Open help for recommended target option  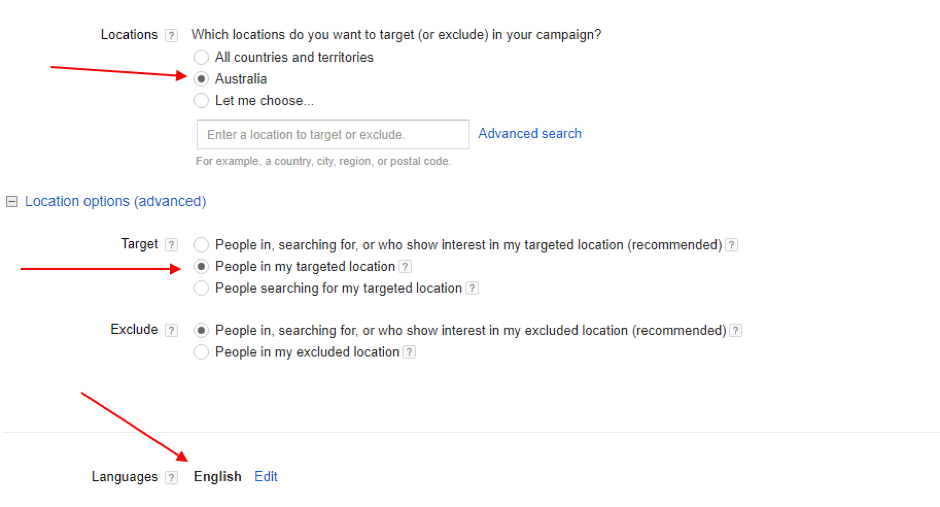pos(732,245)
